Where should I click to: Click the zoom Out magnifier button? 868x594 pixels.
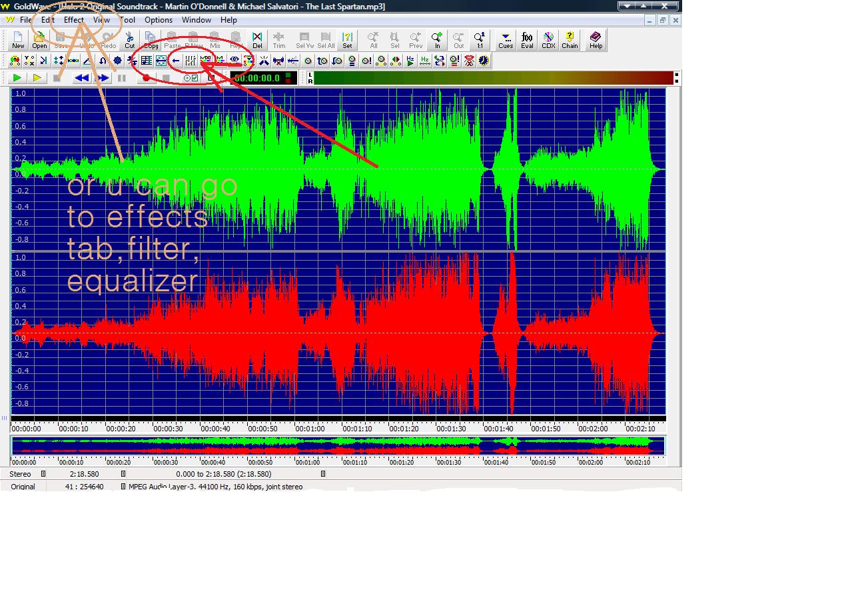pos(458,41)
